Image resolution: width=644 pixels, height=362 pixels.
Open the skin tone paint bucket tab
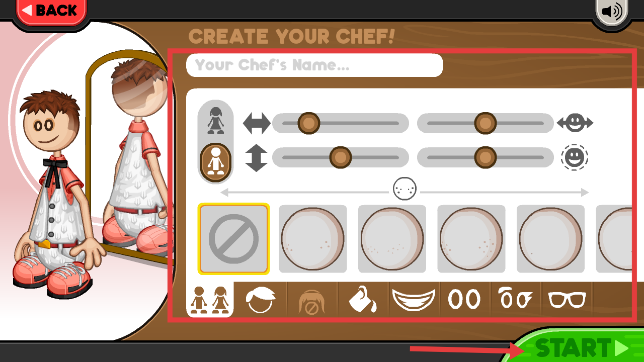click(362, 300)
